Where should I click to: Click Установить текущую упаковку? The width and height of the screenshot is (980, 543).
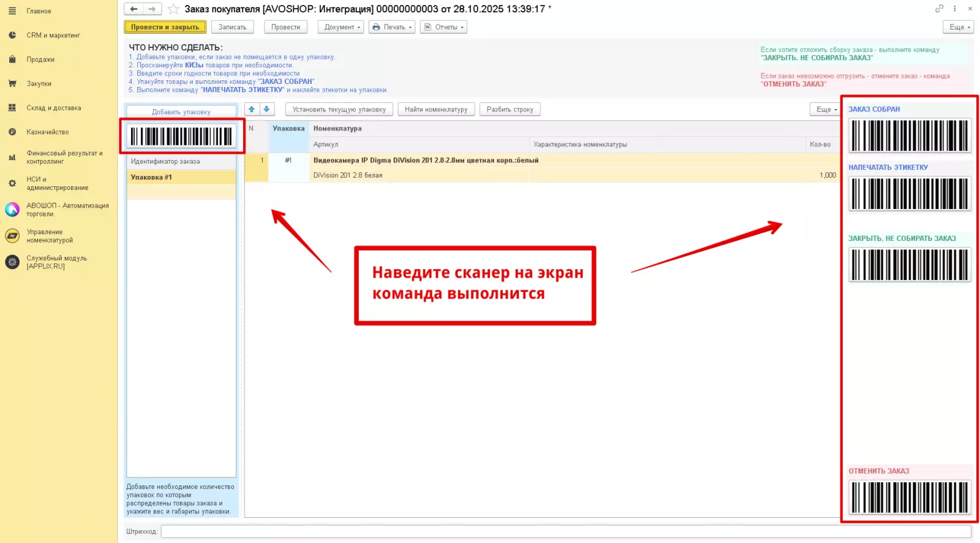pos(339,109)
